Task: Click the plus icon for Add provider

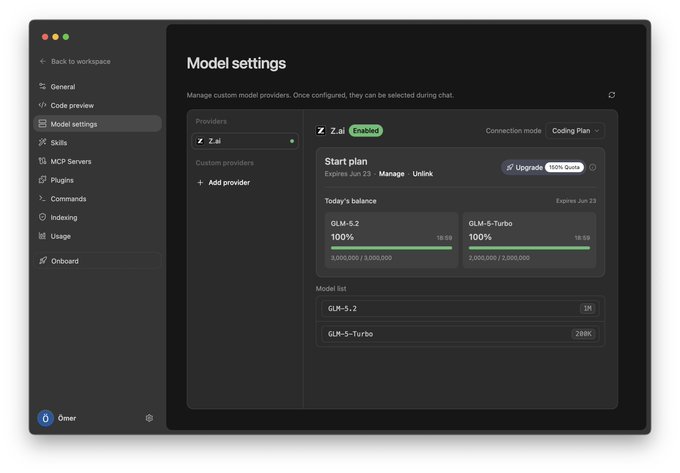Action: pyautogui.click(x=200, y=183)
